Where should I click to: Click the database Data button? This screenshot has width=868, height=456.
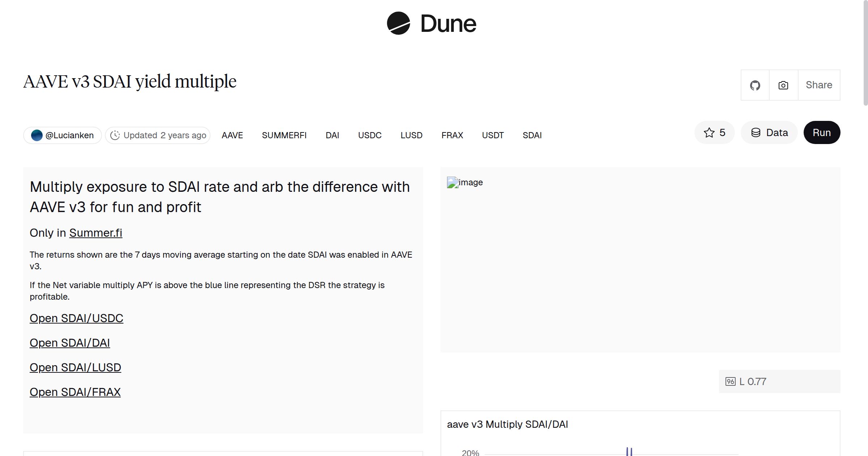(769, 133)
